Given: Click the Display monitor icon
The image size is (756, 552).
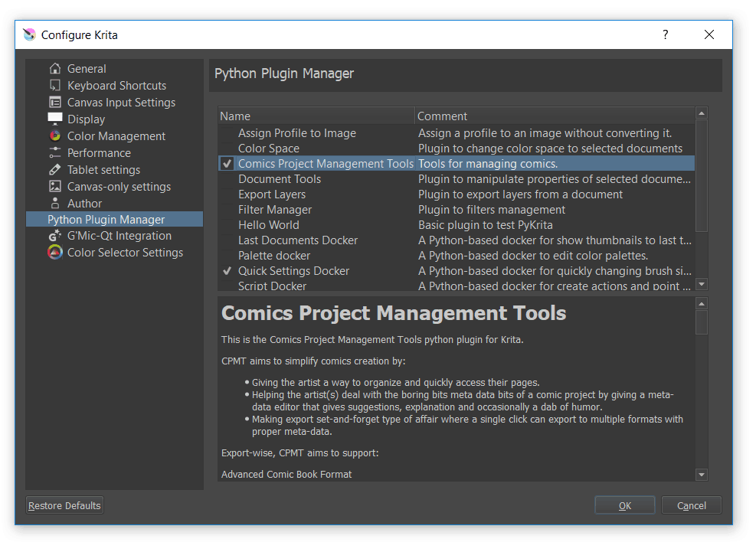Looking at the screenshot, I should pyautogui.click(x=55, y=119).
